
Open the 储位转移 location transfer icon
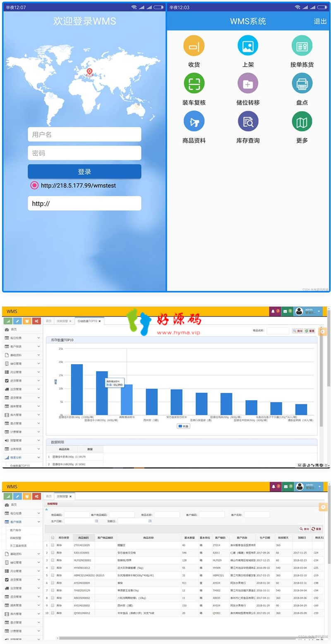pos(248,83)
